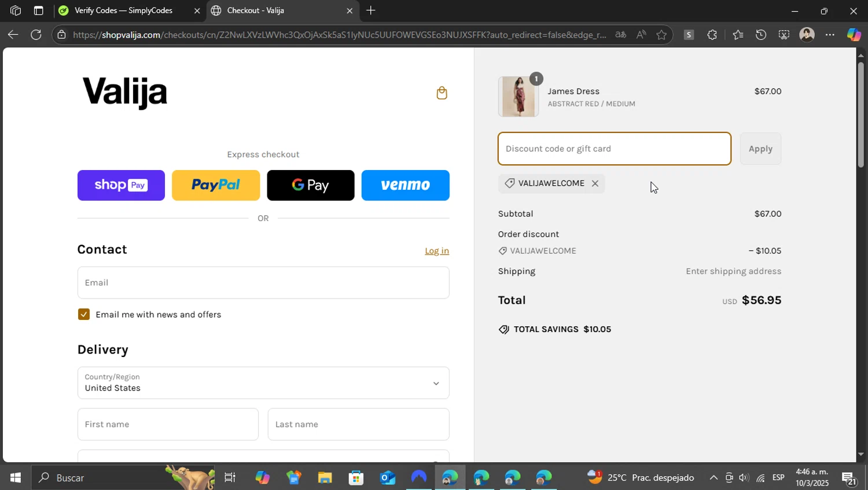Viewport: 868px width, 490px height.
Task: Close the Verify Codes SimplyCodes tab
Action: 197,10
